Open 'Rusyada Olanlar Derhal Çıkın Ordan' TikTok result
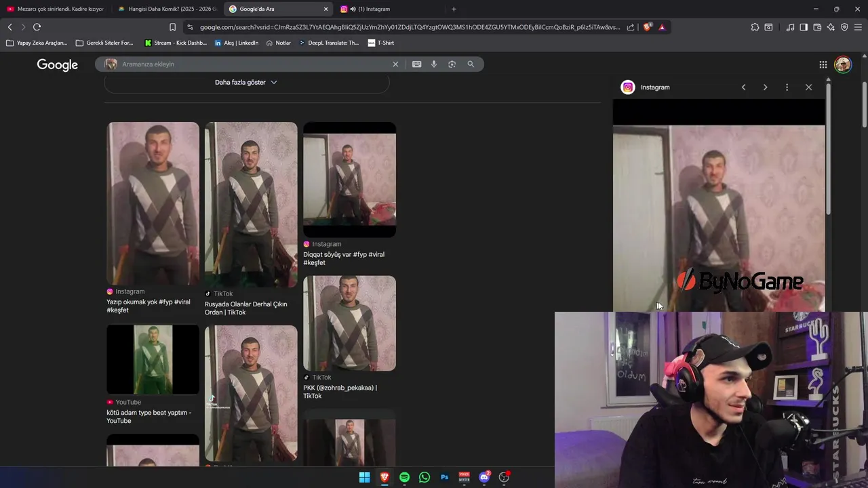The width and height of the screenshot is (868, 488). [245, 308]
